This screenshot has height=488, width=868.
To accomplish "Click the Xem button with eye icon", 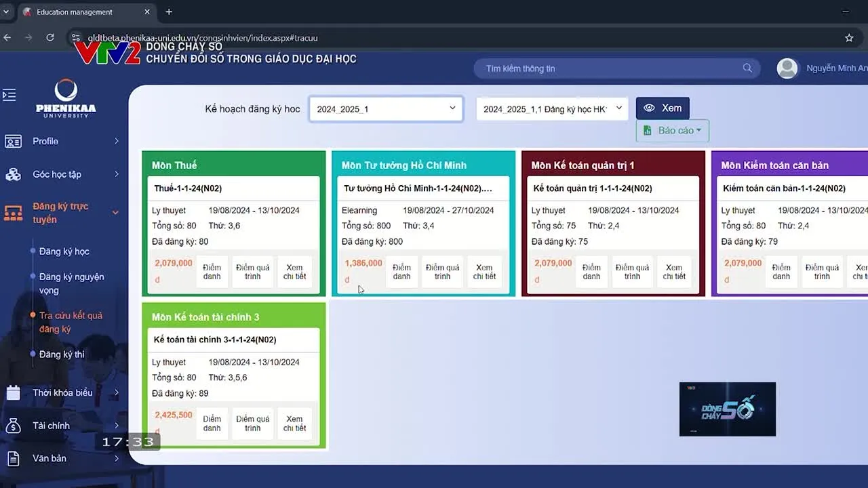I will coord(663,108).
